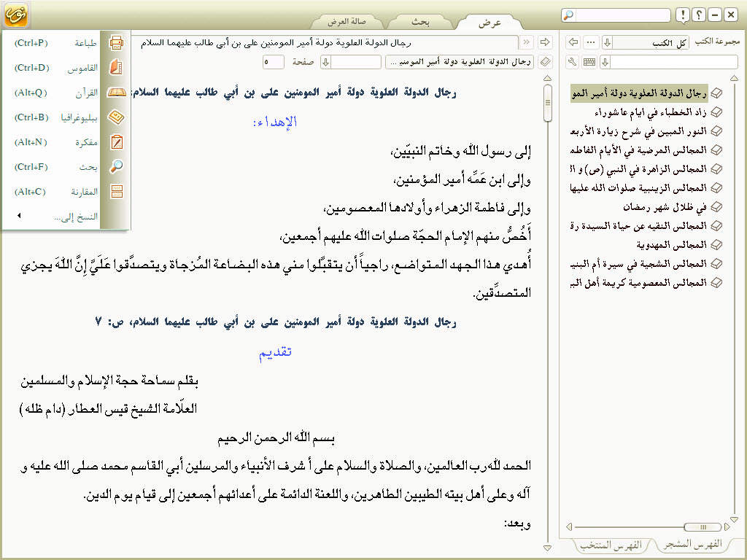Click the Noor logo application button
Screen dimensions: 747x560
point(15,15)
